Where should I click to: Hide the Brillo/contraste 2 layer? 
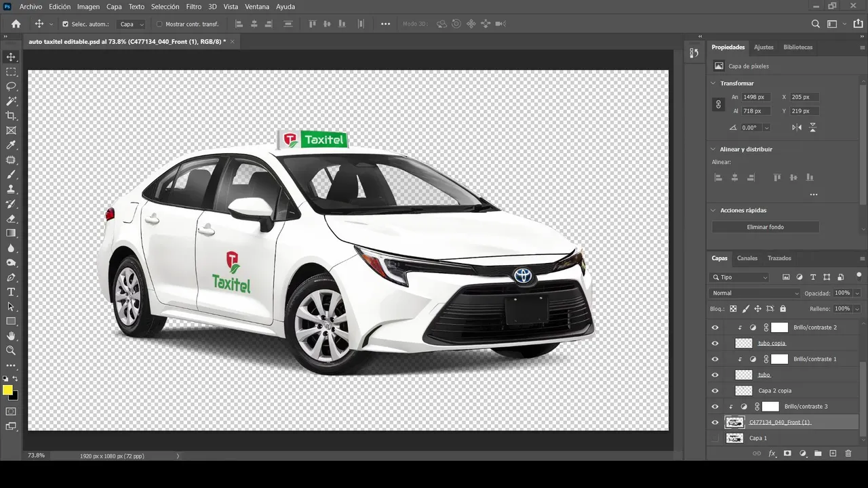[x=715, y=327]
